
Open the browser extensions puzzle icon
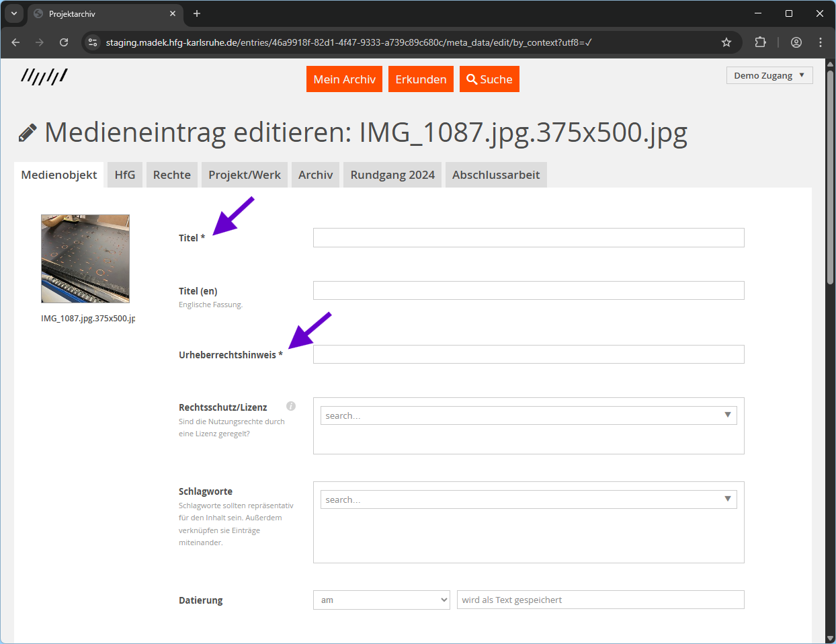pyautogui.click(x=760, y=42)
